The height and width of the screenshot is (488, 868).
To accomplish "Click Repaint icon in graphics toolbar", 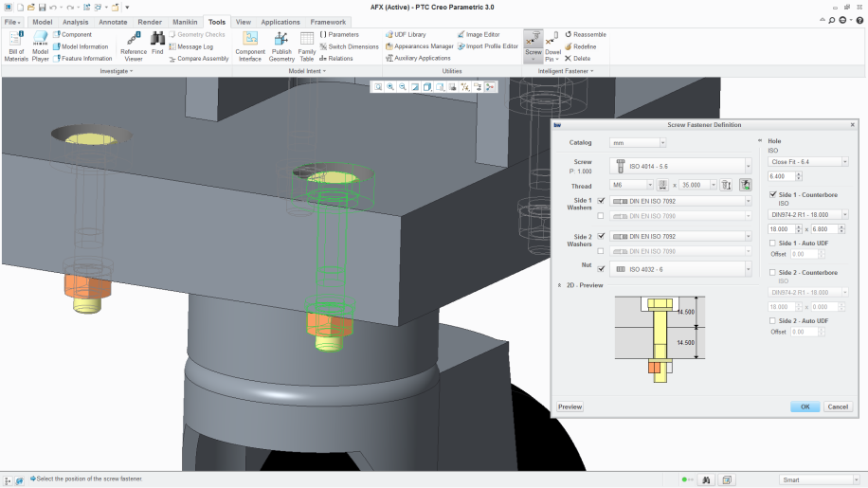I will [415, 87].
